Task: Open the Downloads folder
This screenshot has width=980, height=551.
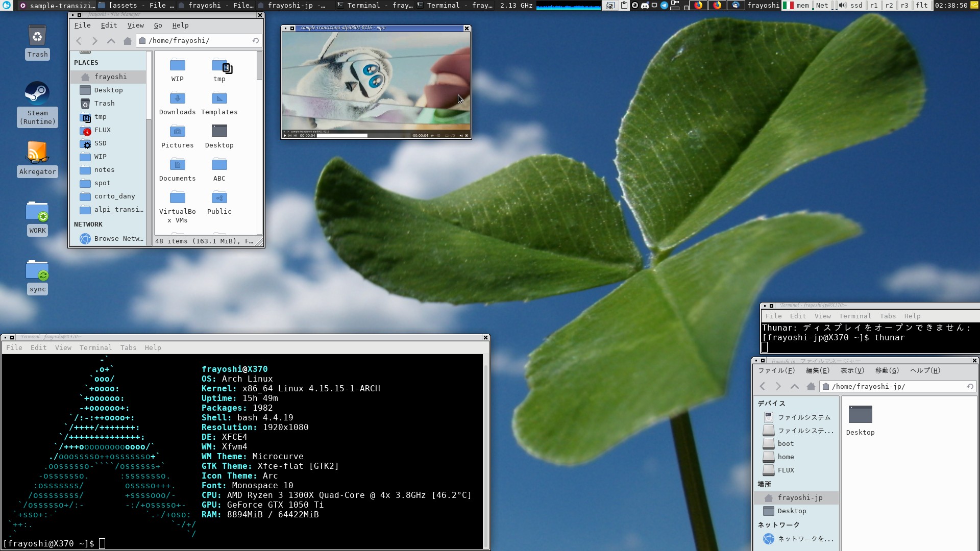Action: click(x=177, y=104)
